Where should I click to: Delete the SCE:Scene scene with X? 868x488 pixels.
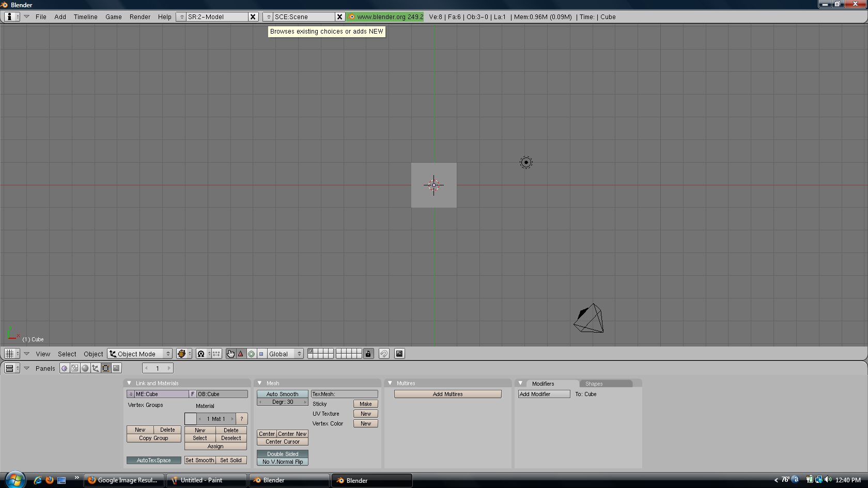pos(339,17)
